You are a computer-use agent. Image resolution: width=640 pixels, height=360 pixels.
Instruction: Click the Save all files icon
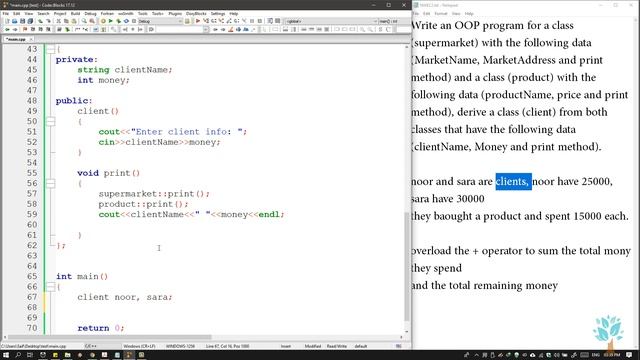pos(30,21)
